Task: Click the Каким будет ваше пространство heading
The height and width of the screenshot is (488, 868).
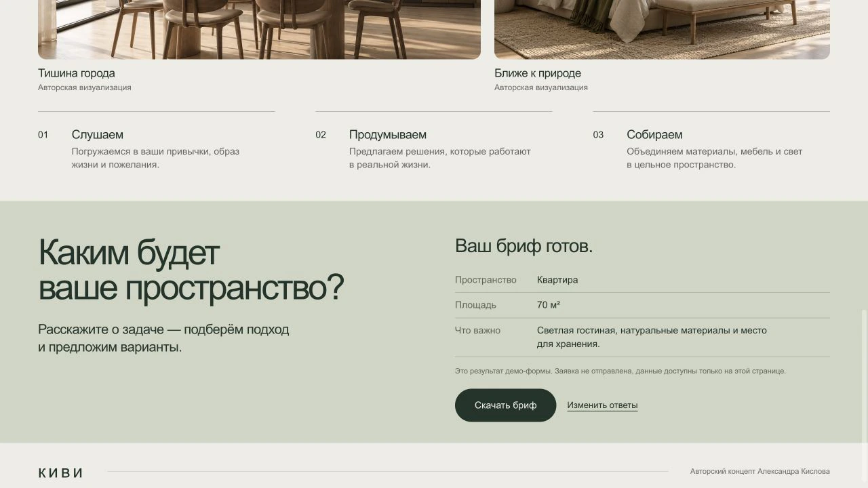Action: 191,270
